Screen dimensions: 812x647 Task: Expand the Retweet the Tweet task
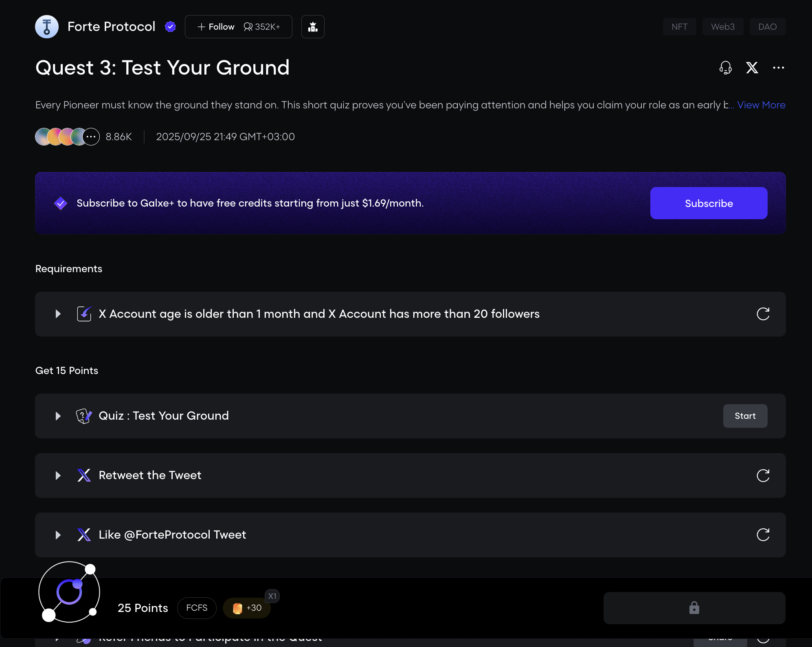[58, 475]
